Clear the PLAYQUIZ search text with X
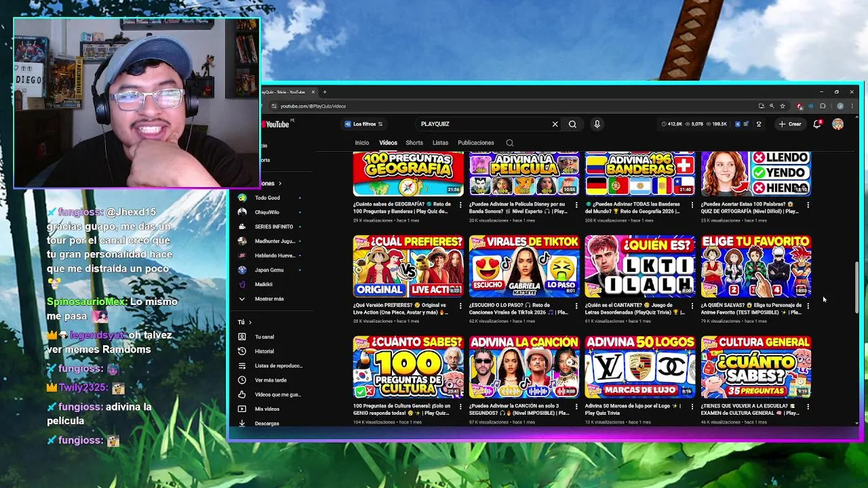868x488 pixels. [555, 124]
